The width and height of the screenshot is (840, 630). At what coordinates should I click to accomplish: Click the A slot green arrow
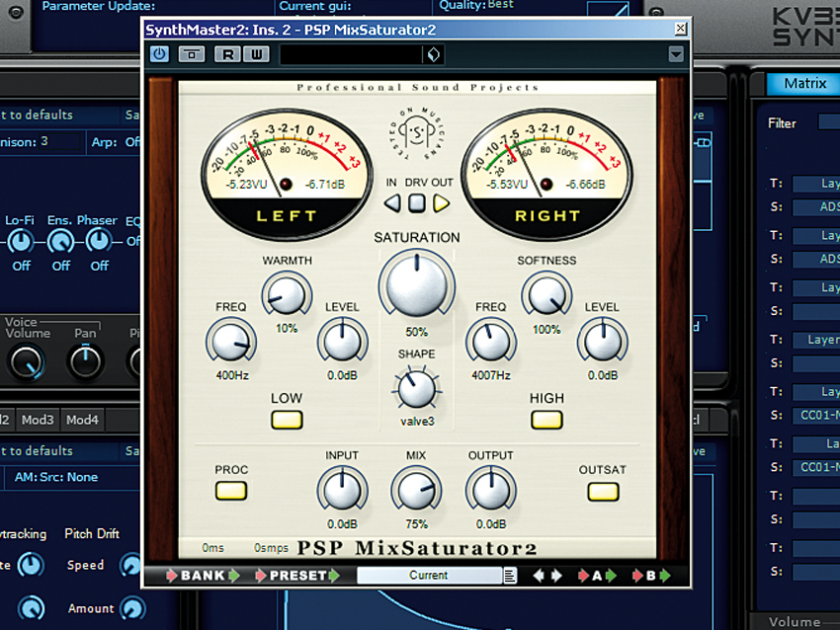coord(611,576)
